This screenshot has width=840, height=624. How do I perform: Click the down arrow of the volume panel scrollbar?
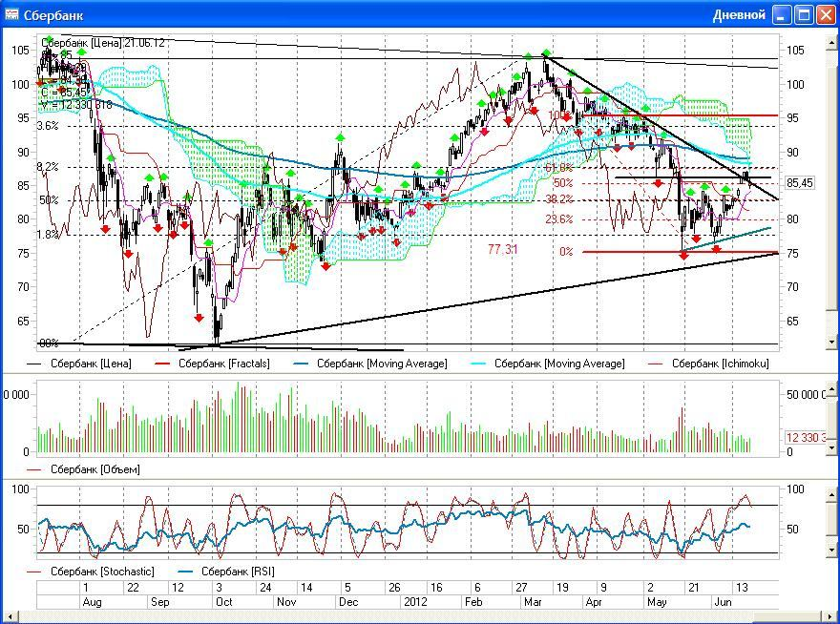[832, 447]
